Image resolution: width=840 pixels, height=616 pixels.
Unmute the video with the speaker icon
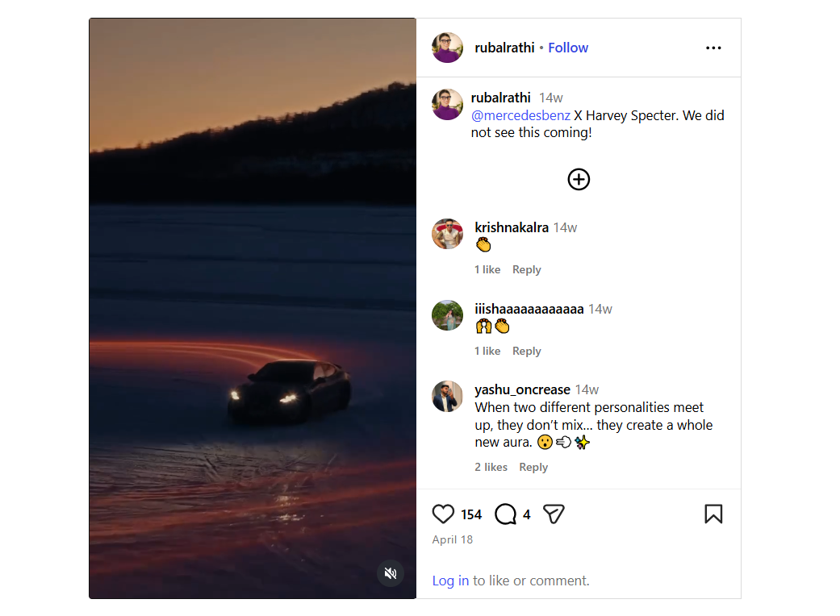pyautogui.click(x=391, y=573)
